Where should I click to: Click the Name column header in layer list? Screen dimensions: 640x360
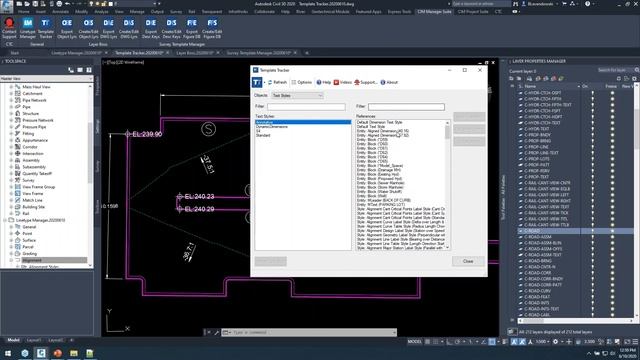click(530, 87)
